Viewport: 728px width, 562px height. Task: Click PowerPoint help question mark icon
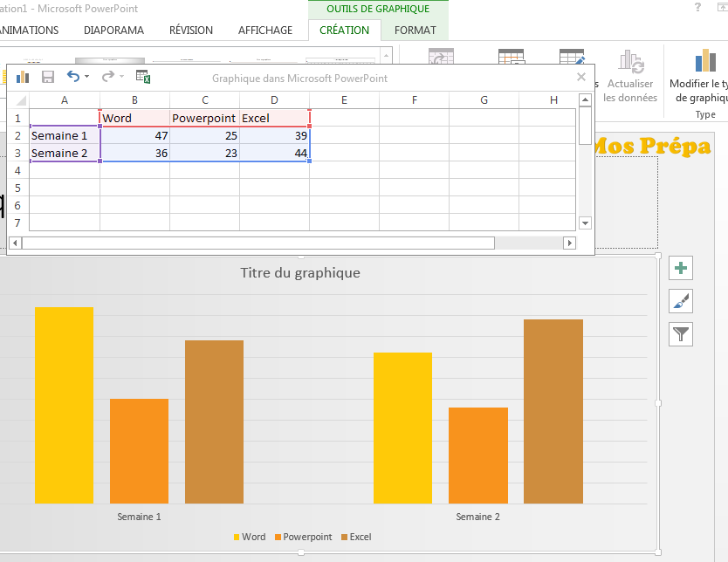(697, 8)
